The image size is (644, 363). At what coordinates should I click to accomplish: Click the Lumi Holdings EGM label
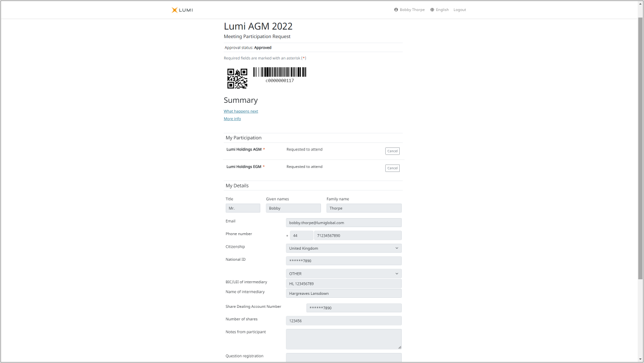coord(244,166)
